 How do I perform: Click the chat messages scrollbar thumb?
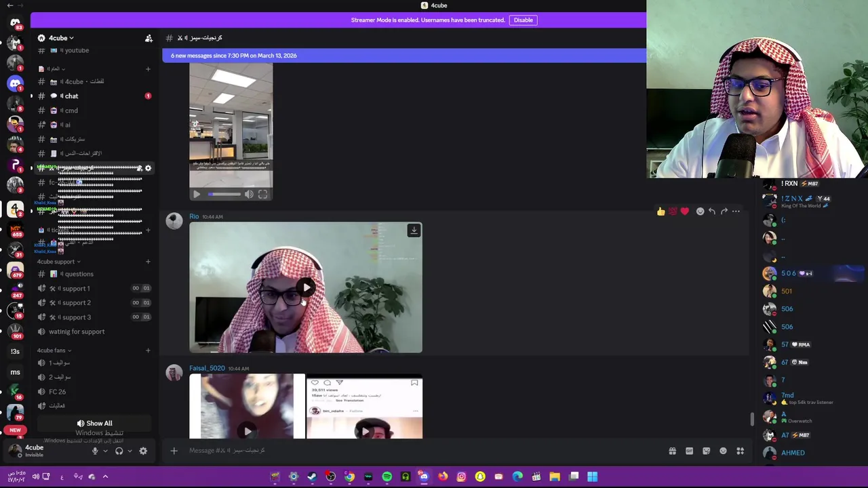[x=751, y=420]
